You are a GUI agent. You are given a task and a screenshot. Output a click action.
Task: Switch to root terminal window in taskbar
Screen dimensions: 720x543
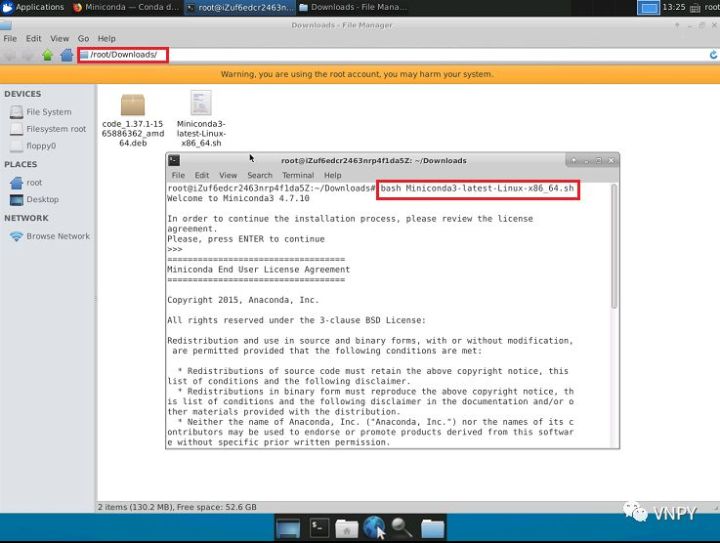pyautogui.click(x=239, y=7)
